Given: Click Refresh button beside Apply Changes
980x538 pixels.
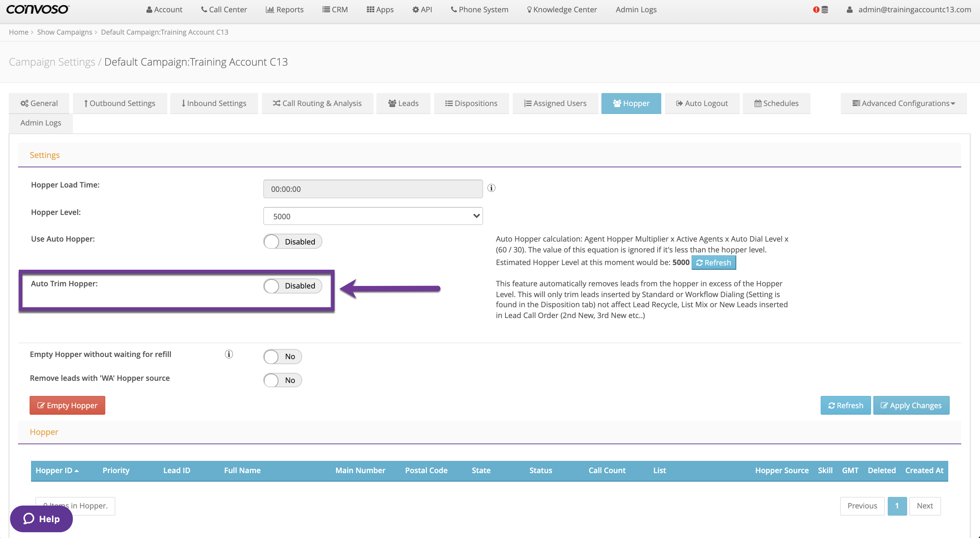Looking at the screenshot, I should (x=845, y=405).
